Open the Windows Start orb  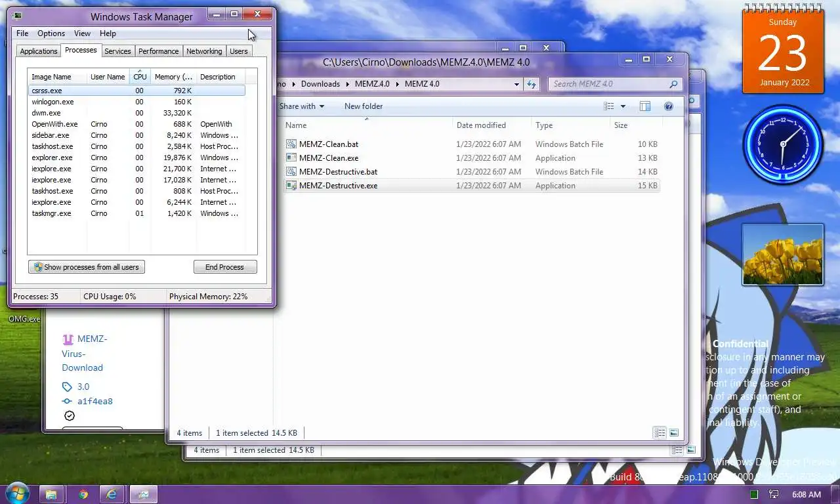click(18, 493)
